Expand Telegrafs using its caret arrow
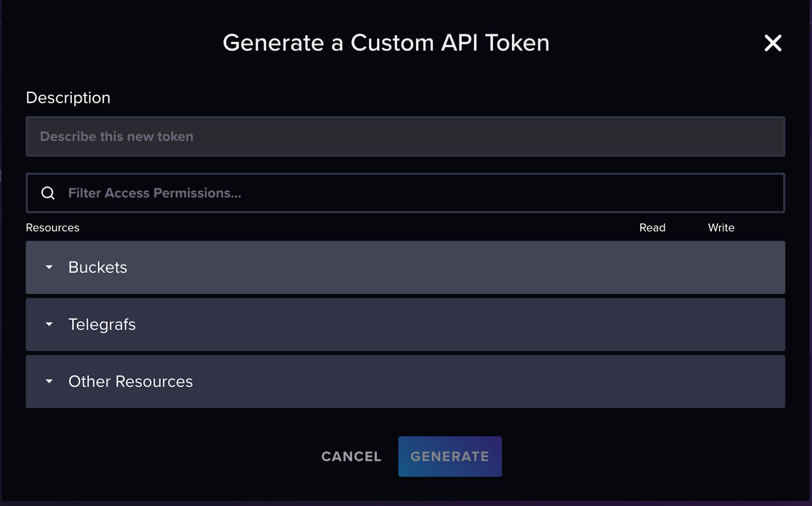The width and height of the screenshot is (812, 506). coord(49,324)
